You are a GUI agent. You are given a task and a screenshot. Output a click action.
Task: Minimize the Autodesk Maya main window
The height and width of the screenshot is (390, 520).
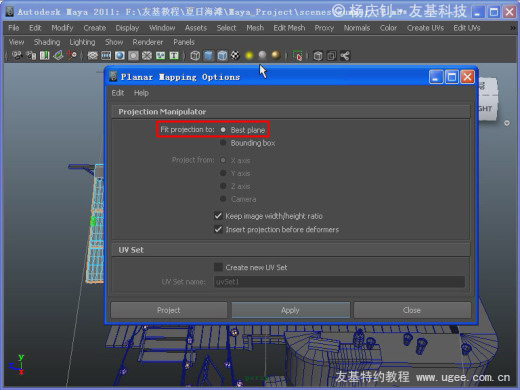point(478,12)
